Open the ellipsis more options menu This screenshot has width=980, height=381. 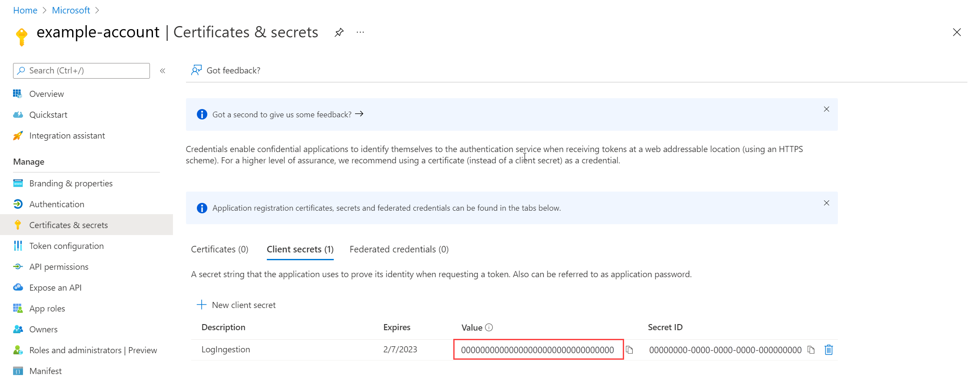click(x=360, y=33)
